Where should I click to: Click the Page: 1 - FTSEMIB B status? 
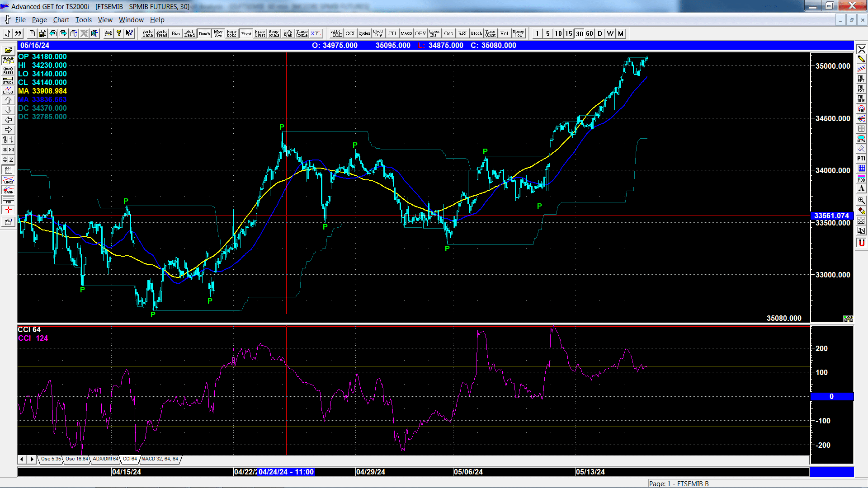click(x=679, y=483)
